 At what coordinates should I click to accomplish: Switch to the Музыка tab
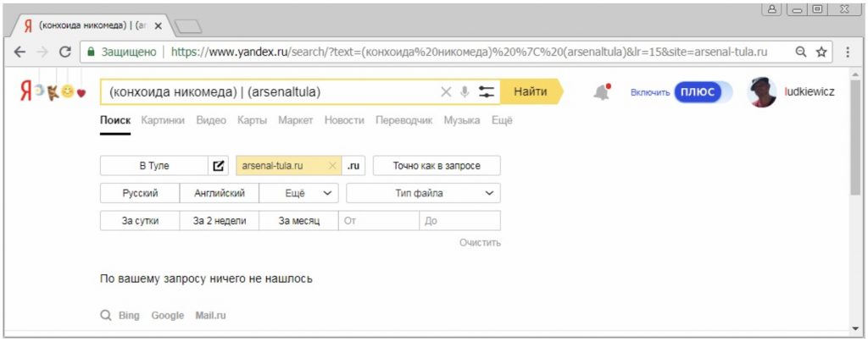click(462, 120)
